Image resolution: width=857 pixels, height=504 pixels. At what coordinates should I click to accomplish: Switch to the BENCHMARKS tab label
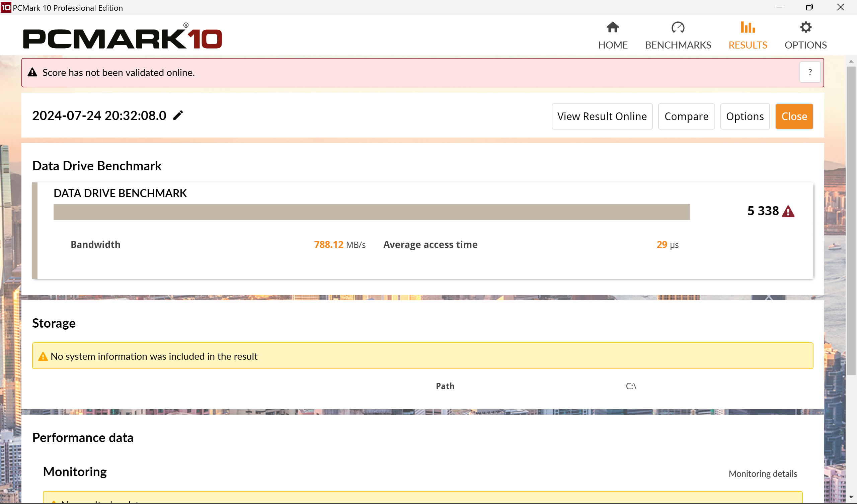pos(678,45)
